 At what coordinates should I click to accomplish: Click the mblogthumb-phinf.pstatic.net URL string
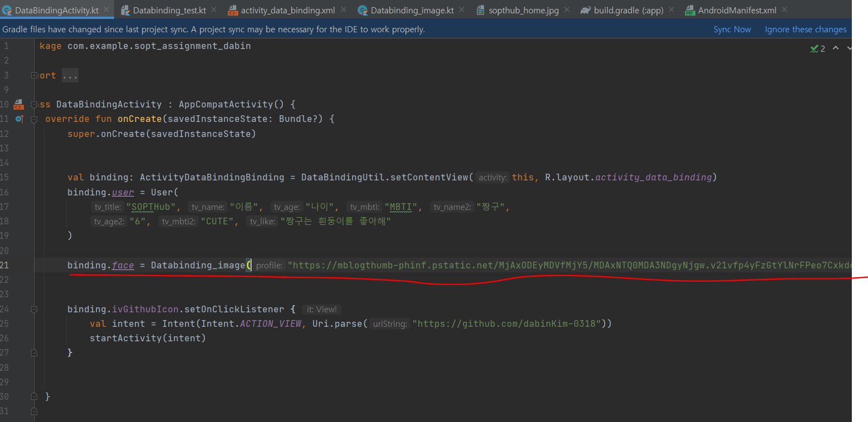click(570, 265)
